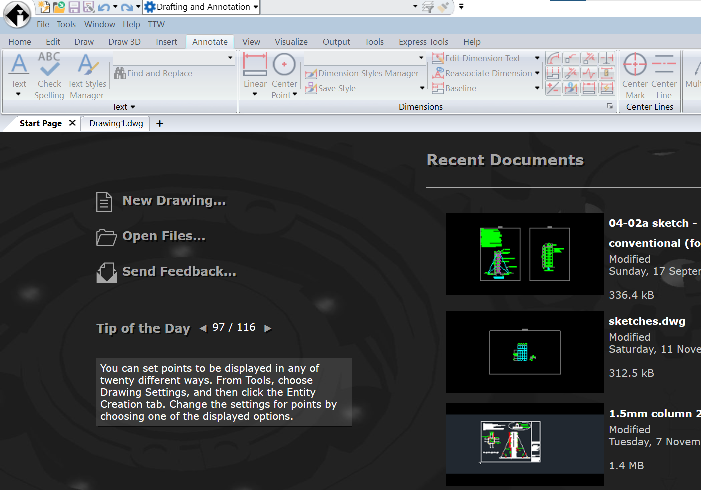
Task: Click the Undo arrow icon
Action: tap(103, 7)
